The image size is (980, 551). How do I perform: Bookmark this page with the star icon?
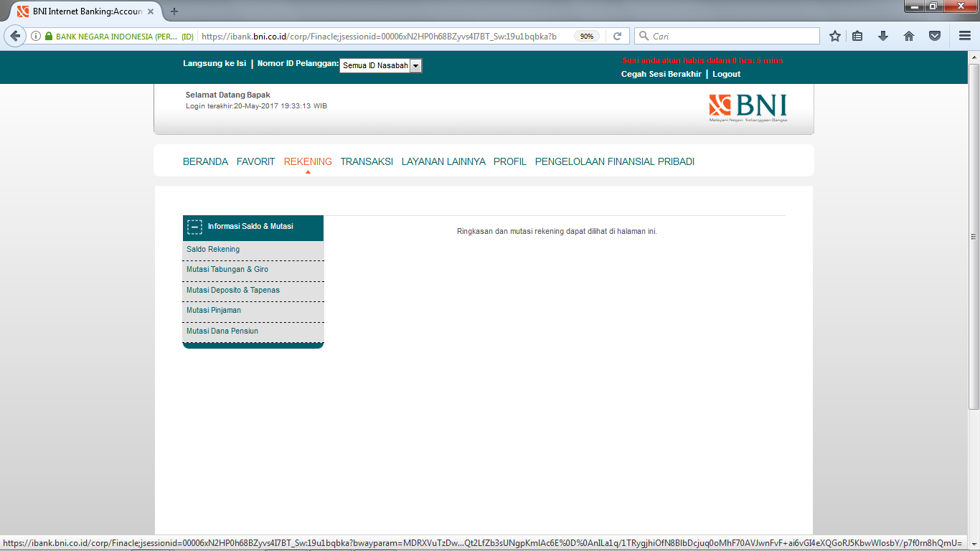click(x=835, y=36)
